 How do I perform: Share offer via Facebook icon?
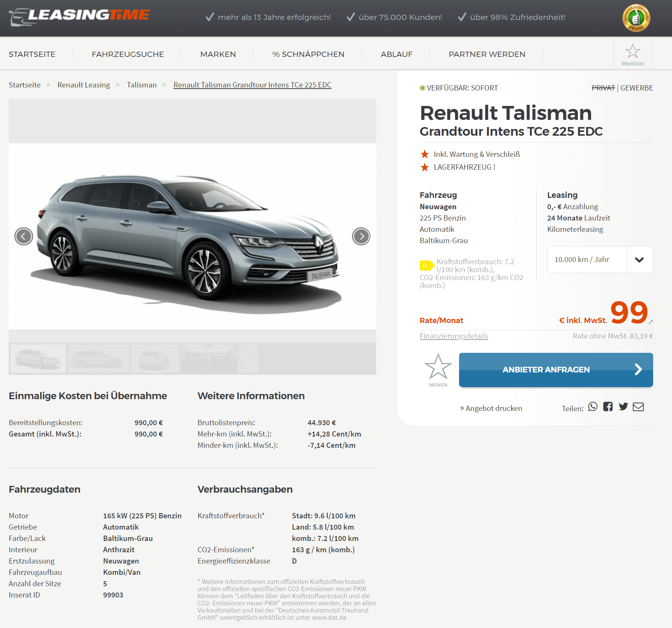[608, 406]
